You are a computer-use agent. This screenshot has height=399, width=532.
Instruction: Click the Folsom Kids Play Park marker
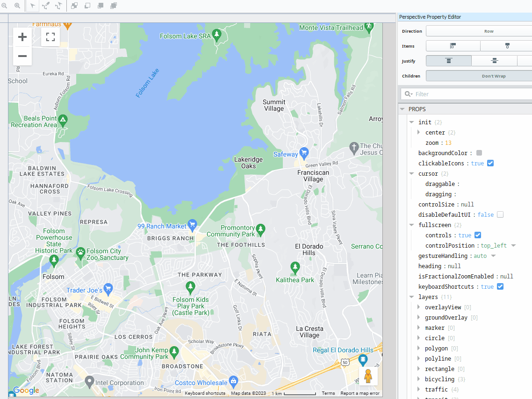pyautogui.click(x=190, y=287)
